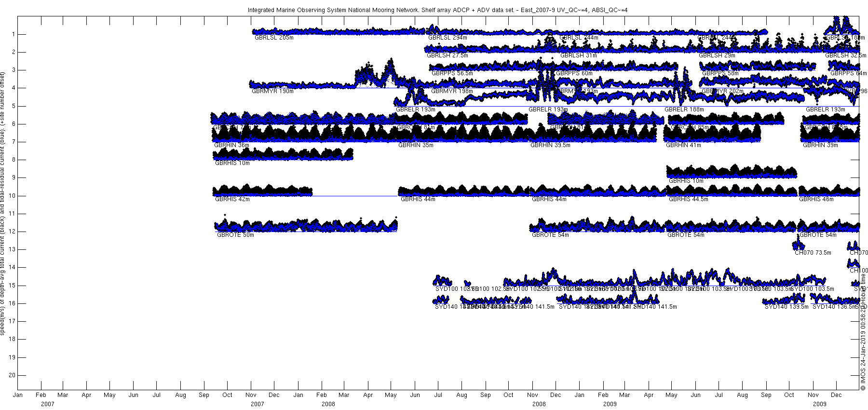Click the SYD140 136.5m label

(x=834, y=306)
